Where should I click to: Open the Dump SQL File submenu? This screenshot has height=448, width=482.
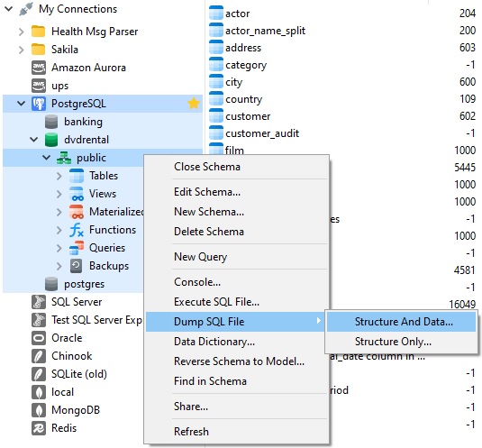(236, 322)
